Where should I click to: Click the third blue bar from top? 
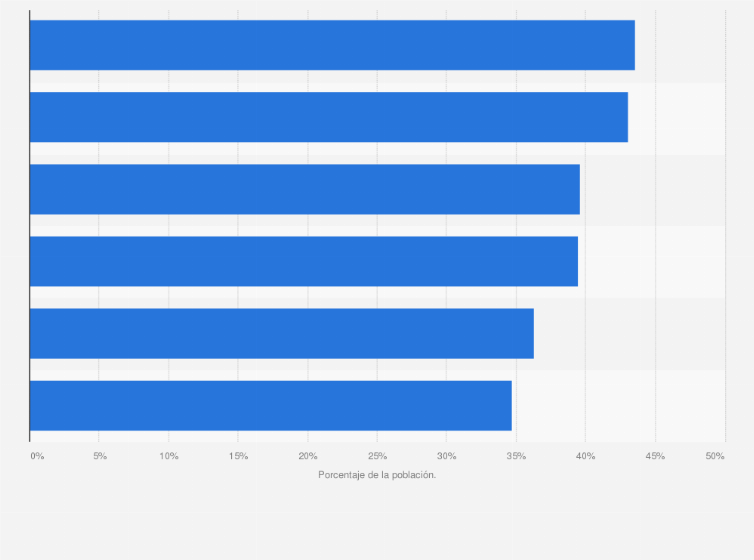pos(304,189)
